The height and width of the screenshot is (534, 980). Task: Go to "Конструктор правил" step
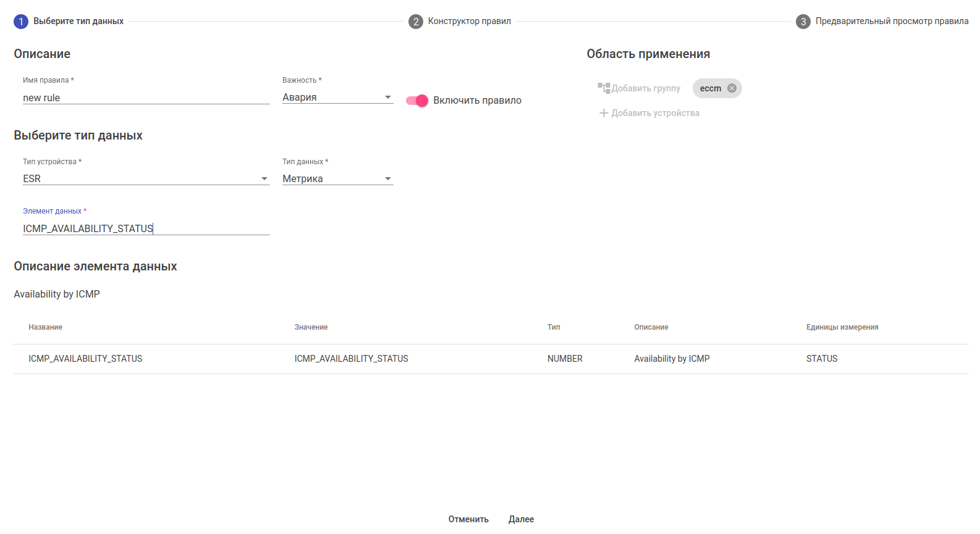469,22
